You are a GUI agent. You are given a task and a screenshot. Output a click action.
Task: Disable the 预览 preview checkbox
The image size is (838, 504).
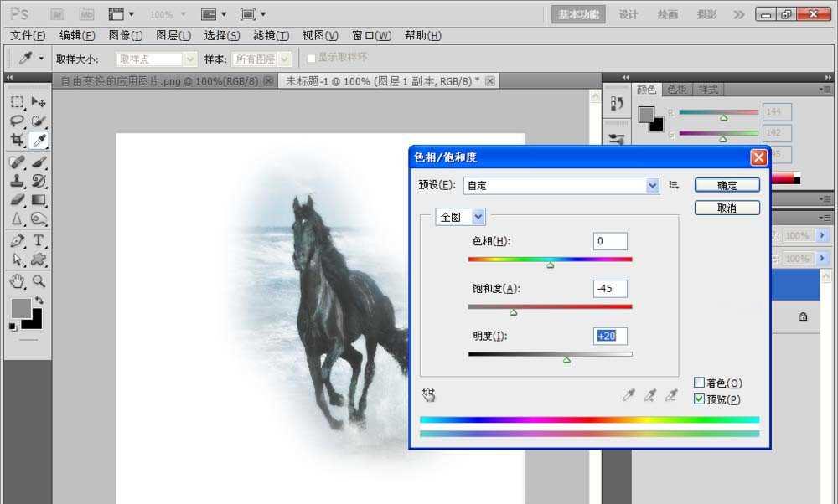tap(700, 399)
